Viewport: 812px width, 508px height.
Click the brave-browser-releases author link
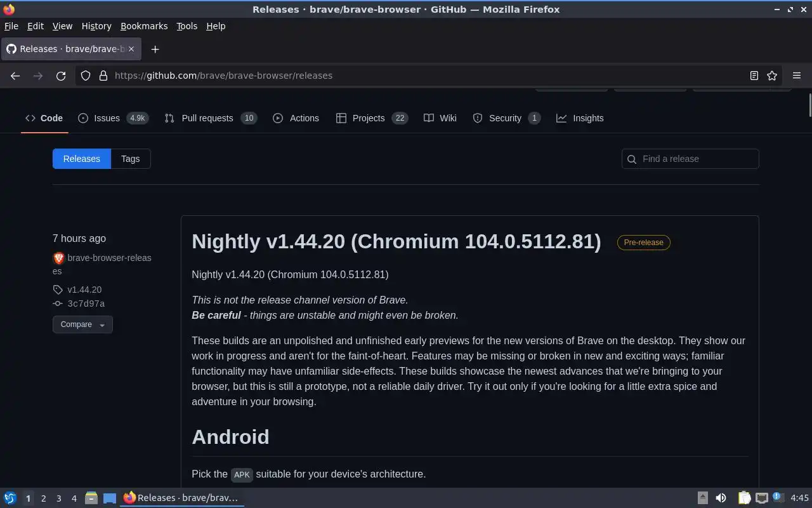pyautogui.click(x=102, y=264)
